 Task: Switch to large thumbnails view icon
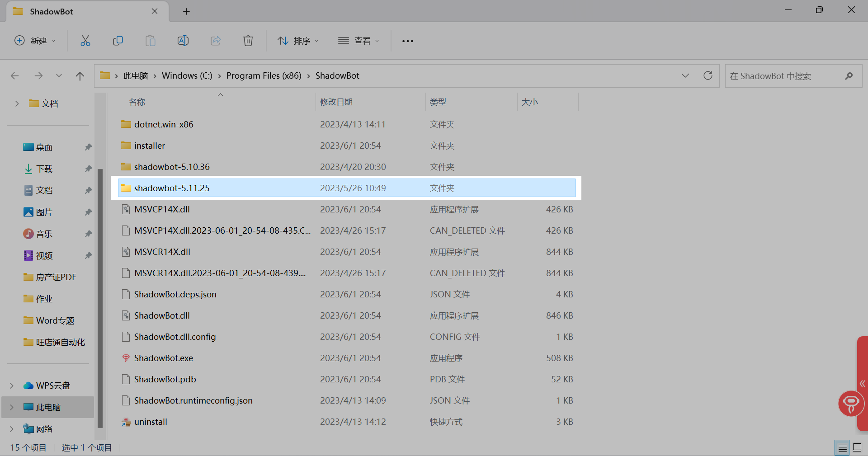(857, 448)
